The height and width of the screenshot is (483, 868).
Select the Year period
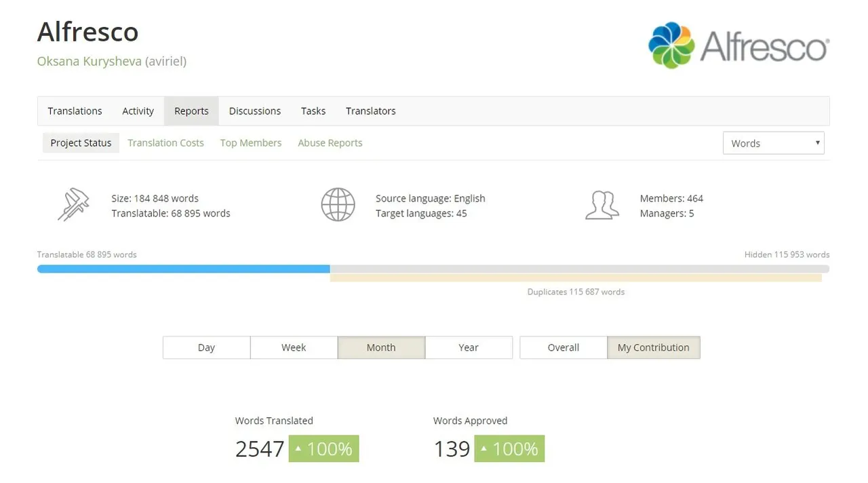469,347
